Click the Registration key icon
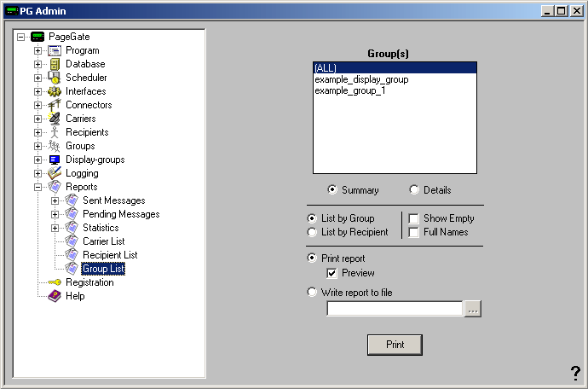588x389 pixels. point(55,282)
